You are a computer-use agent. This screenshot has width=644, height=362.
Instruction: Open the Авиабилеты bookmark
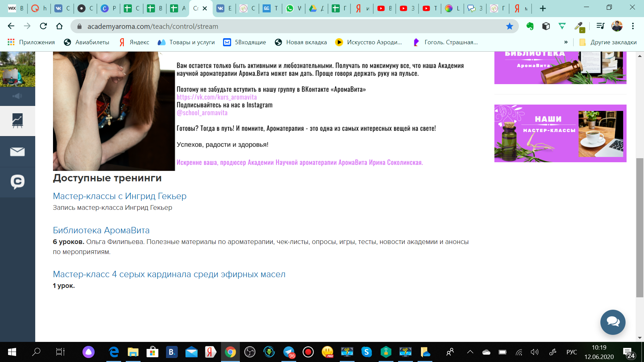[87, 42]
